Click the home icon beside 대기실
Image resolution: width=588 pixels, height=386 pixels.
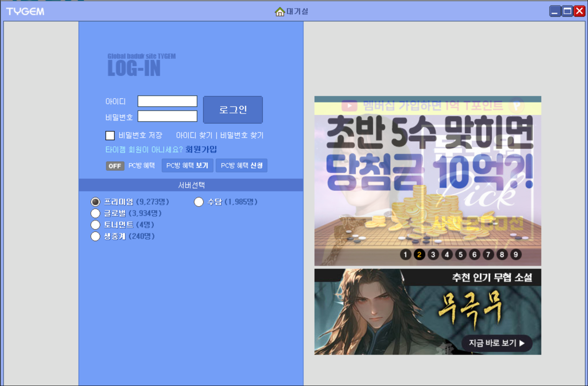pyautogui.click(x=280, y=12)
